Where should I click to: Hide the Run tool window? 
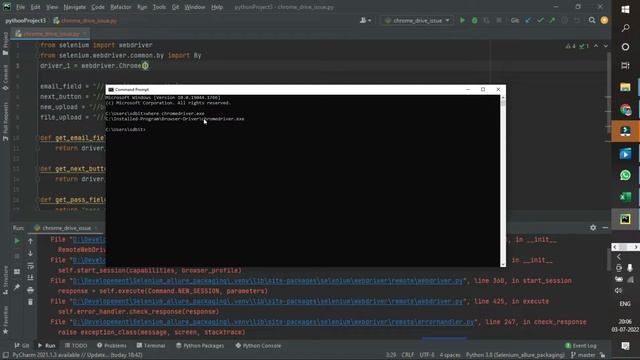(605, 228)
